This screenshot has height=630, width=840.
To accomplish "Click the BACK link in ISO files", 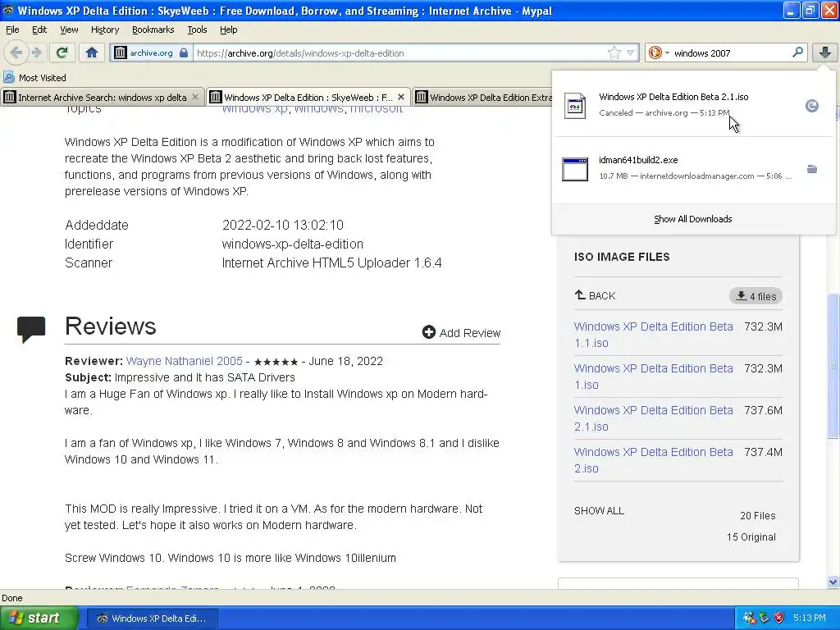I will click(x=596, y=295).
